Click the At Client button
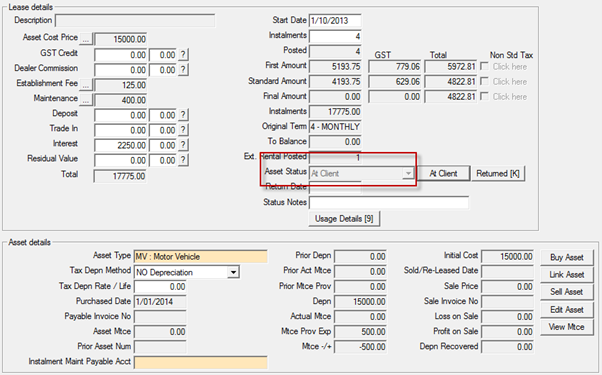This screenshot has width=602, height=375. pos(443,173)
